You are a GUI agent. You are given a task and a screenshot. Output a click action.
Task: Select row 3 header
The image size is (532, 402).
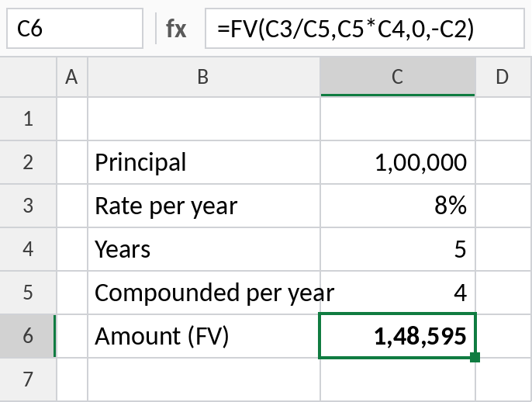(x=28, y=206)
